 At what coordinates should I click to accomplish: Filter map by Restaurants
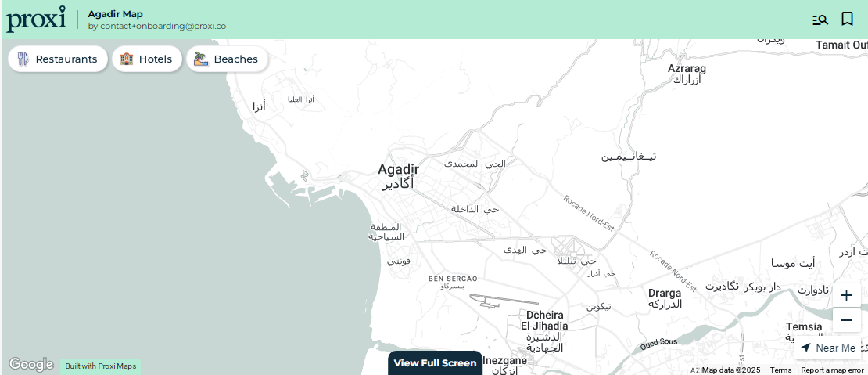pyautogui.click(x=58, y=59)
